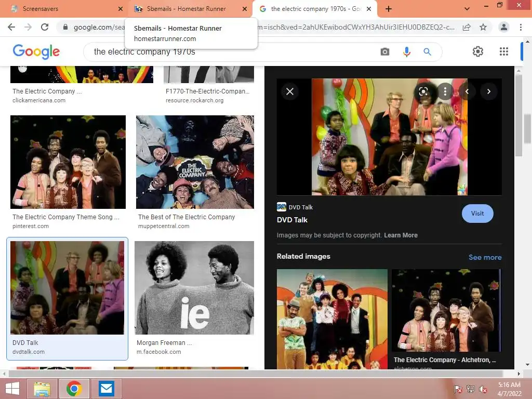Screen dimensions: 532x399
Task: Open the Morgan Freeman facebook thumbnail
Action: coord(194,288)
